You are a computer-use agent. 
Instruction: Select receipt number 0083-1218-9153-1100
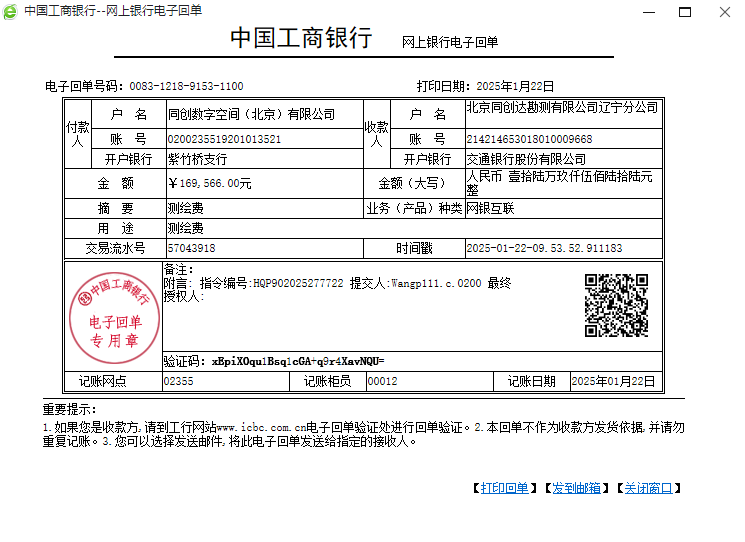click(x=186, y=86)
